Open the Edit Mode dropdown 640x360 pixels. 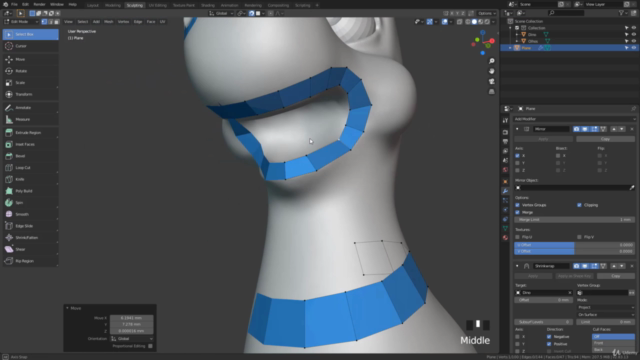pyautogui.click(x=21, y=22)
